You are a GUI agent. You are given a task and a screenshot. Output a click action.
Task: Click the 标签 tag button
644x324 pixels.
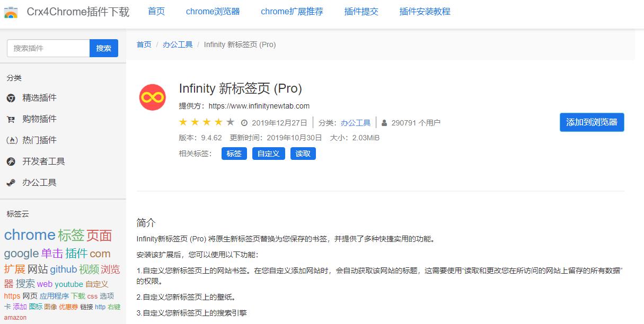pyautogui.click(x=234, y=154)
